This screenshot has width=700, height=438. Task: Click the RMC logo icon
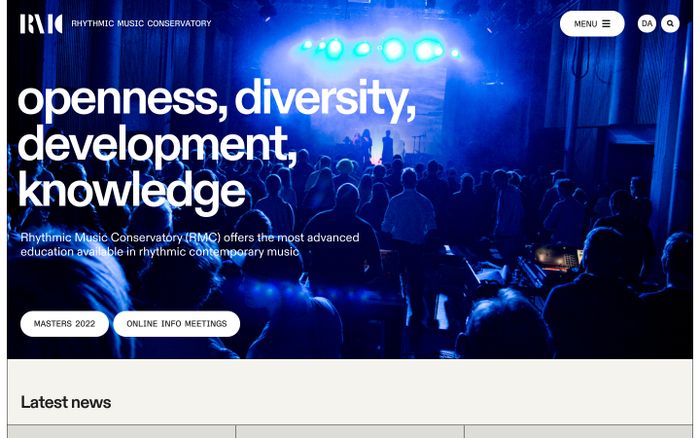coord(41,24)
